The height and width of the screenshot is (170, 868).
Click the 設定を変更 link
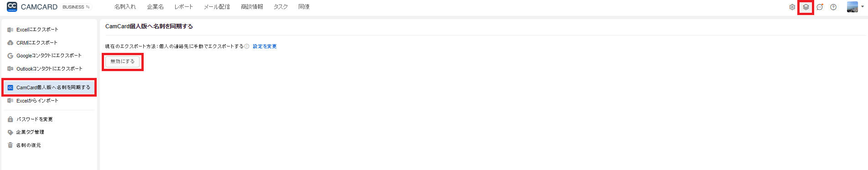pos(265,46)
